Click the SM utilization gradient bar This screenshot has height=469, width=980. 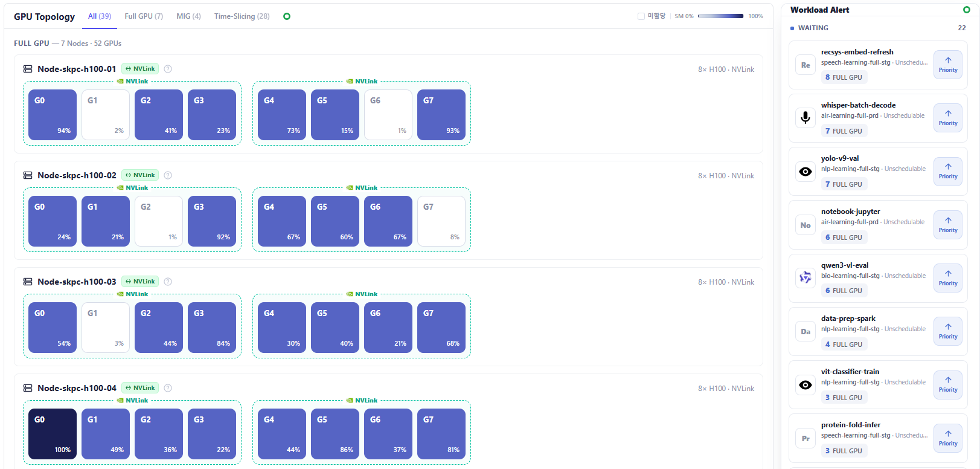coord(720,16)
